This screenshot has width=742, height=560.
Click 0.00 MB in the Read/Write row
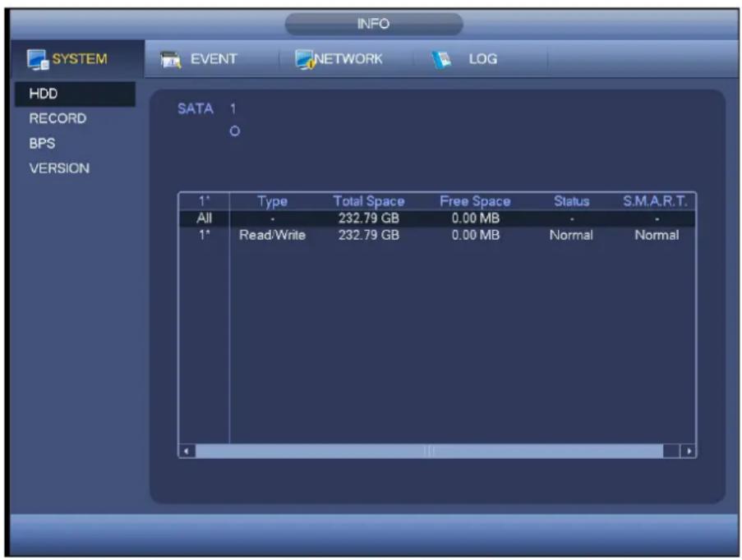click(476, 235)
